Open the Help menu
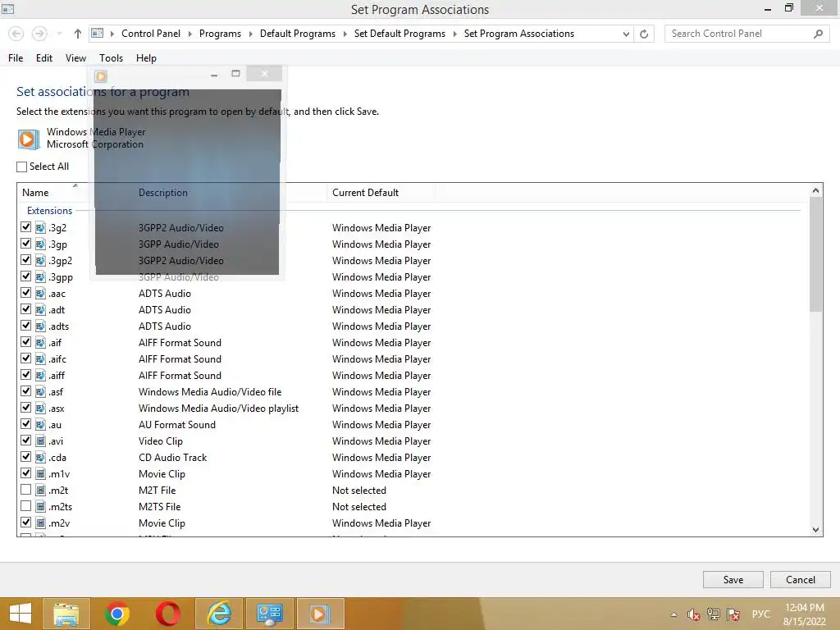Image resolution: width=840 pixels, height=630 pixels. [146, 58]
